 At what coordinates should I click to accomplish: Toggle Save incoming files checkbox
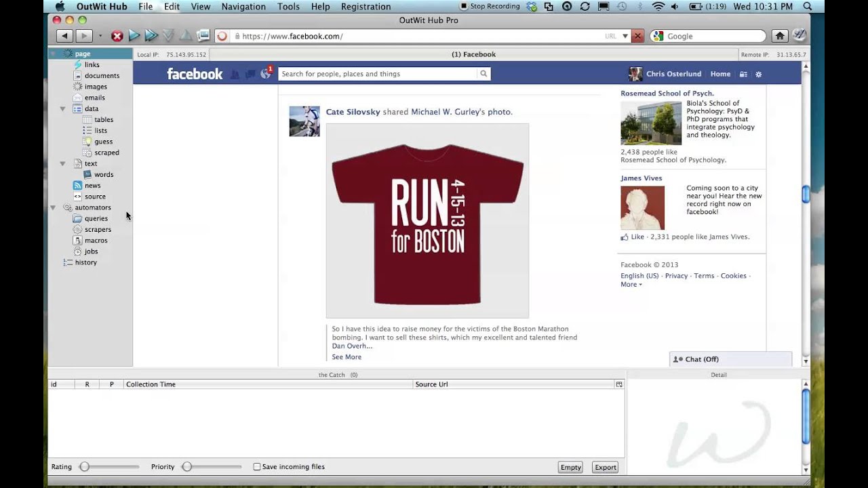257,467
